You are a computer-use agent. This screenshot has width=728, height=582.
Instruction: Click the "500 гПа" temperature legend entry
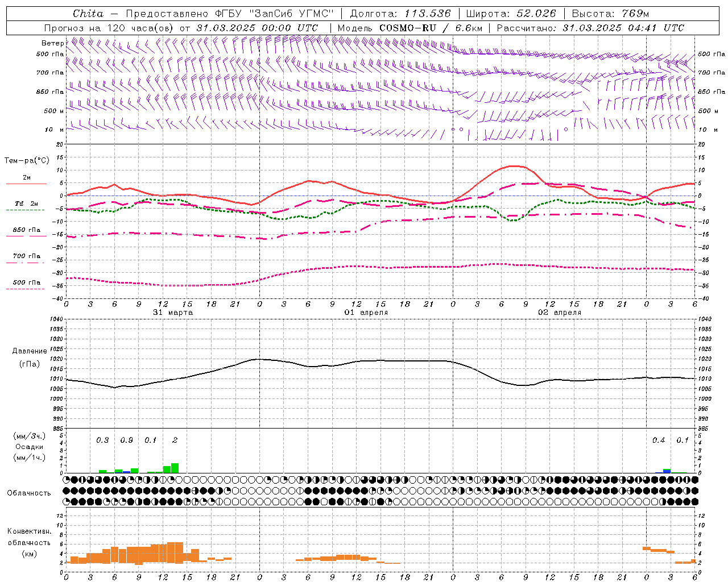click(27, 282)
